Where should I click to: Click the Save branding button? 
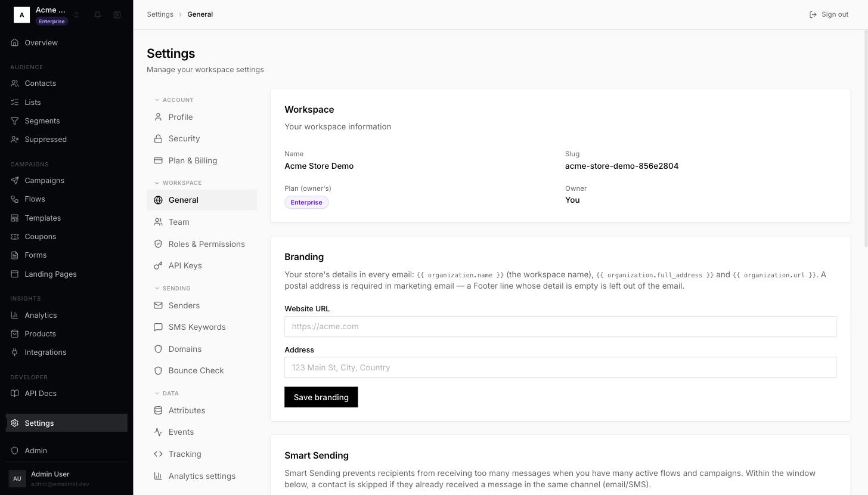pos(321,397)
